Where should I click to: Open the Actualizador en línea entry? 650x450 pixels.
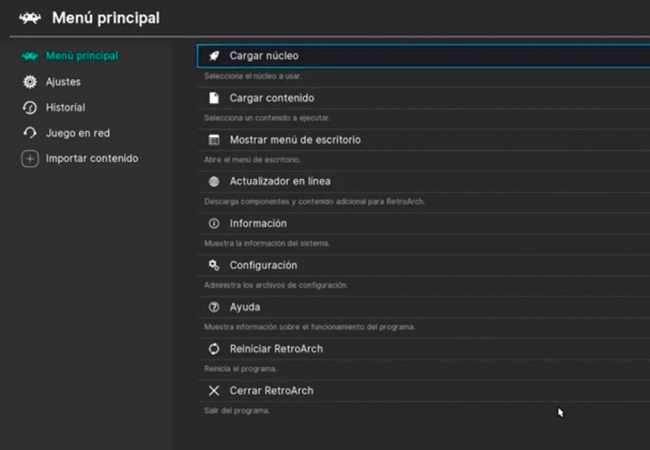point(424,181)
